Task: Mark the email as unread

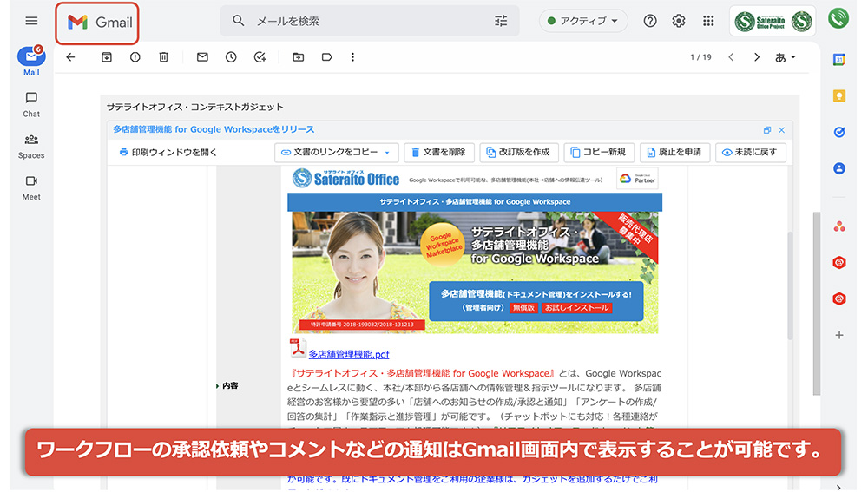Action: [x=202, y=57]
